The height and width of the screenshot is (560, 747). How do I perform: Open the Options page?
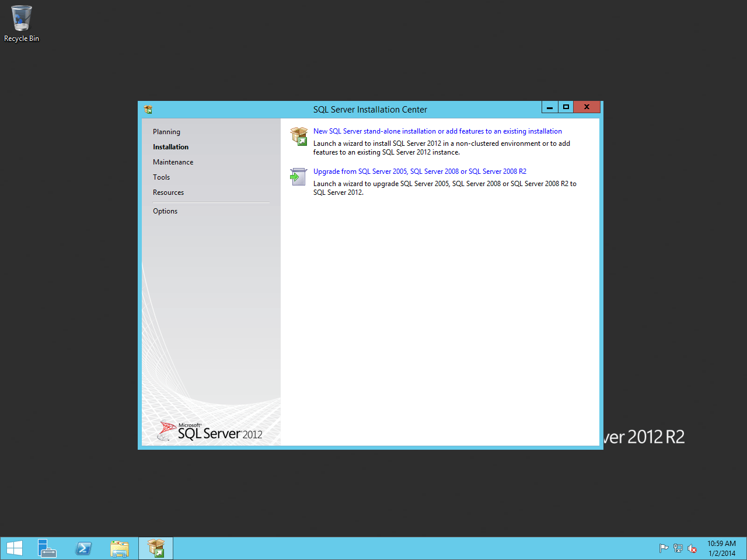tap(165, 211)
